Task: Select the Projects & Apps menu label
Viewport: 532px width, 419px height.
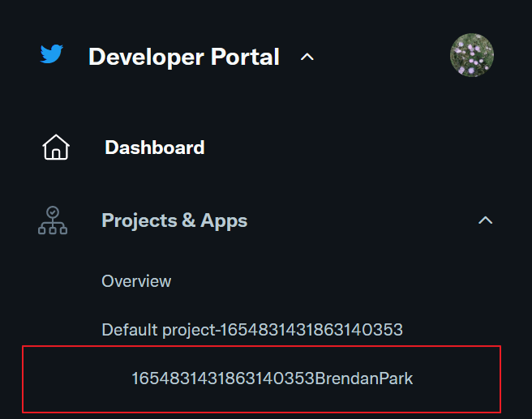Action: [x=174, y=220]
